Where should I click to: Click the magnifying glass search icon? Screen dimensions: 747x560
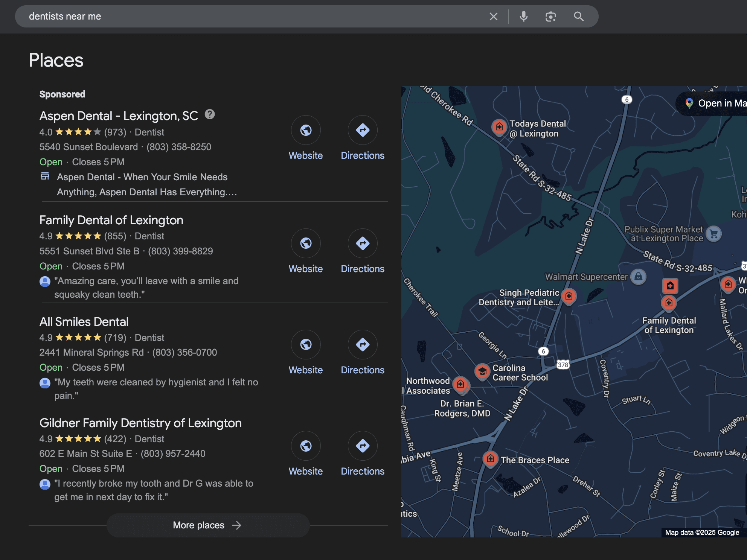(x=579, y=17)
